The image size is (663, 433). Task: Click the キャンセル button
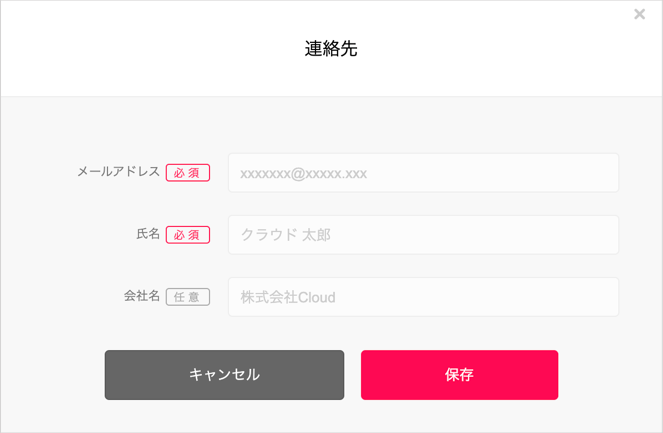click(x=224, y=375)
